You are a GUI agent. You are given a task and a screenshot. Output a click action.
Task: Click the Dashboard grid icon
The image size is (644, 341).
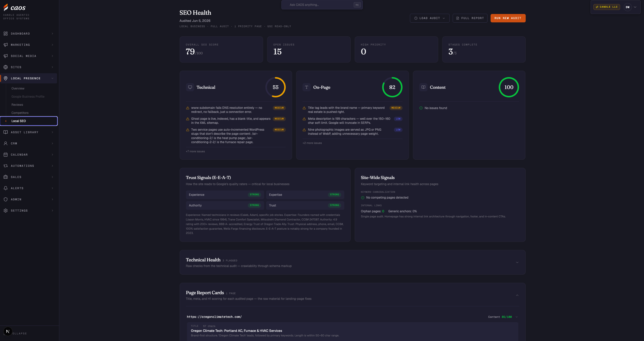tap(6, 34)
